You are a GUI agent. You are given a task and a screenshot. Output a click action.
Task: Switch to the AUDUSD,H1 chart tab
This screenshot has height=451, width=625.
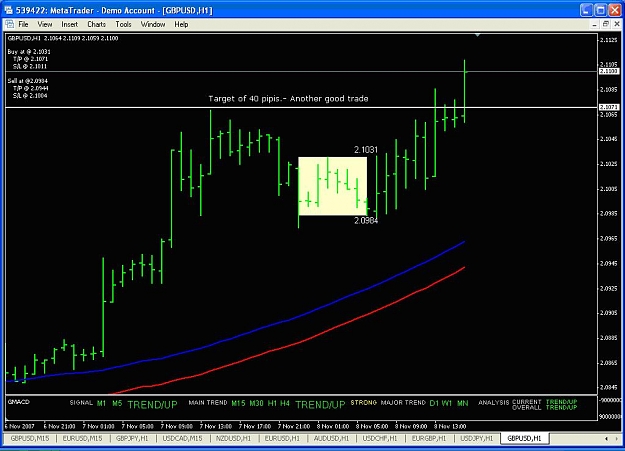331,438
